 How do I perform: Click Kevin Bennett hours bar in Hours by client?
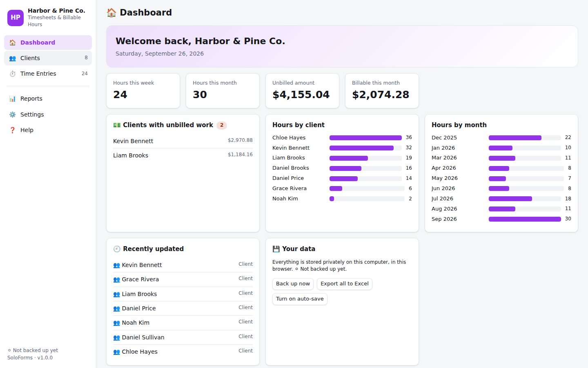[x=361, y=148]
